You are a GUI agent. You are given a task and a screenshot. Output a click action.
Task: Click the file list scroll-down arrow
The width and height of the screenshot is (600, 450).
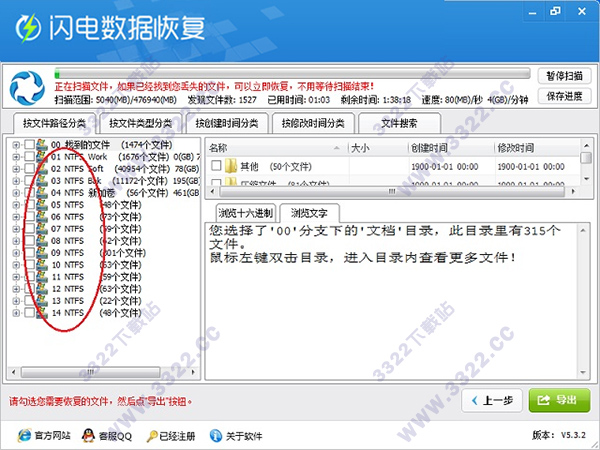[585, 179]
